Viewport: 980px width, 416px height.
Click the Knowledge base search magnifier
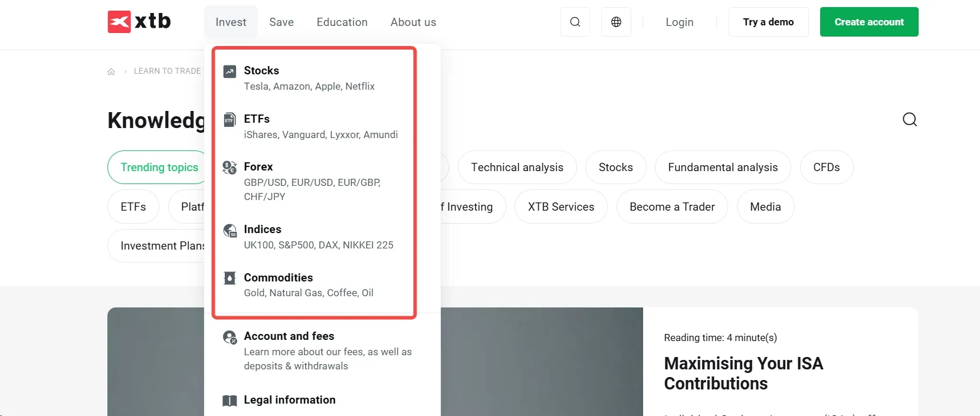[x=910, y=120]
